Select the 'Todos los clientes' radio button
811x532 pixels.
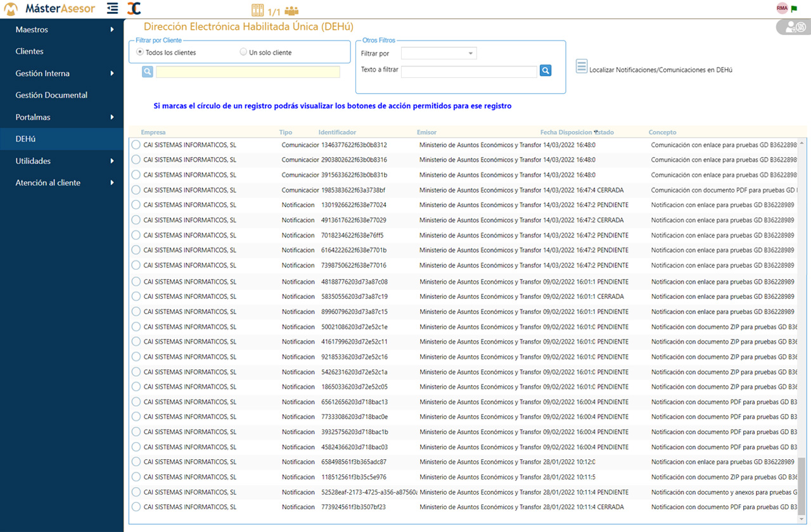tap(140, 53)
